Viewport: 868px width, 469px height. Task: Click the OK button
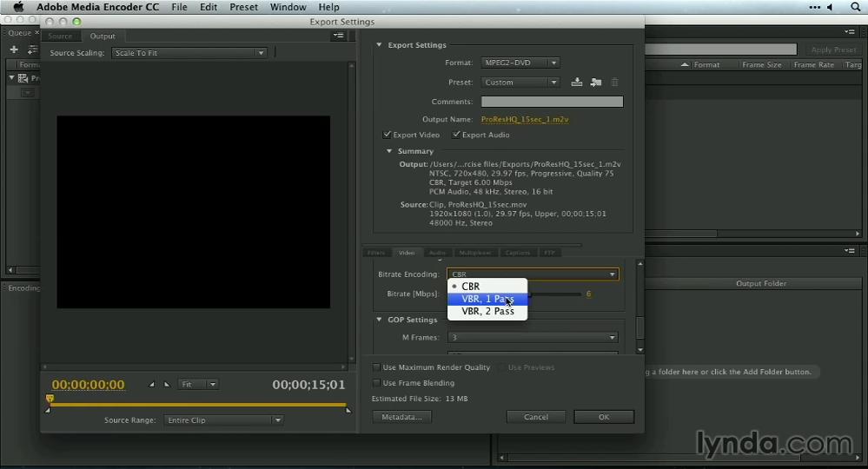tap(604, 417)
